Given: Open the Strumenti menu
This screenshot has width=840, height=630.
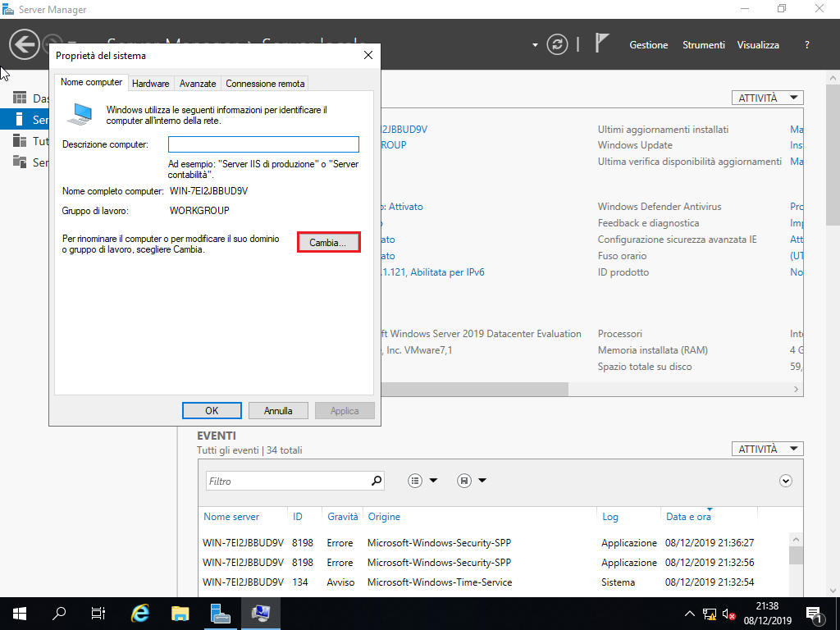Looking at the screenshot, I should tap(703, 45).
